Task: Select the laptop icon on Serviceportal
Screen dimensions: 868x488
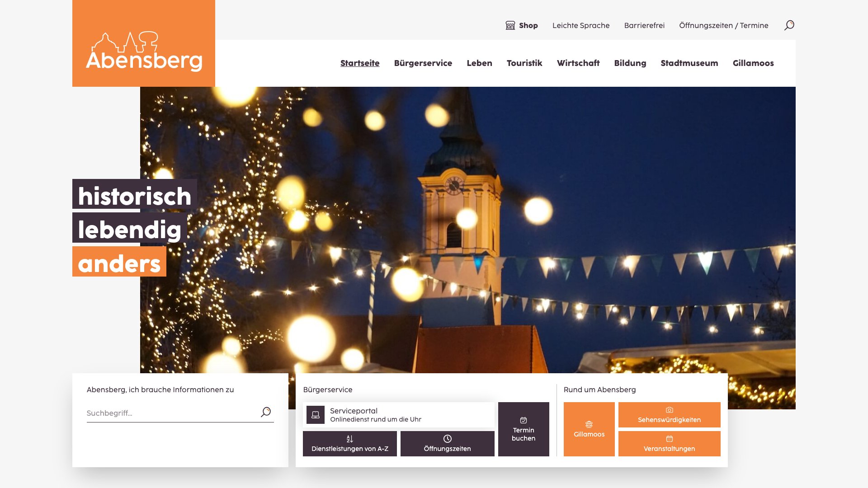Action: 316,415
